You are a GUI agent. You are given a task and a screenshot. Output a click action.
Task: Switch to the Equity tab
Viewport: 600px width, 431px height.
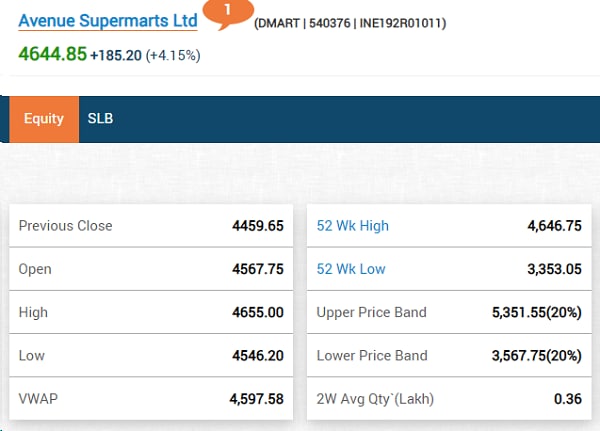point(44,119)
